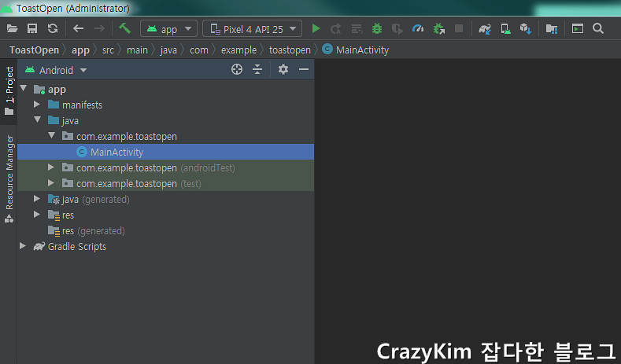Stop the running app square icon
The height and width of the screenshot is (364, 621).
(x=459, y=28)
